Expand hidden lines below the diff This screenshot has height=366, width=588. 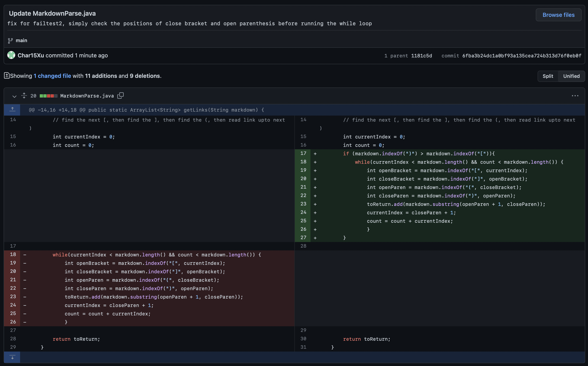12,357
